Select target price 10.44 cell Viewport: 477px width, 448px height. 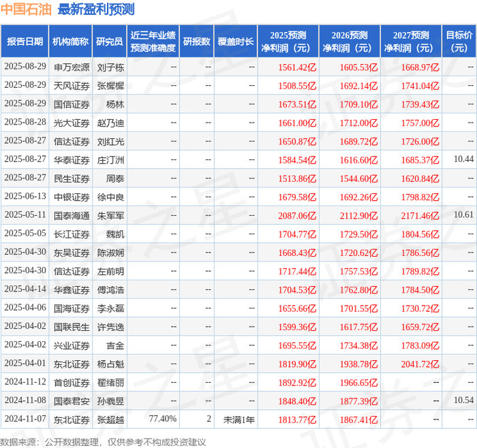463,159
